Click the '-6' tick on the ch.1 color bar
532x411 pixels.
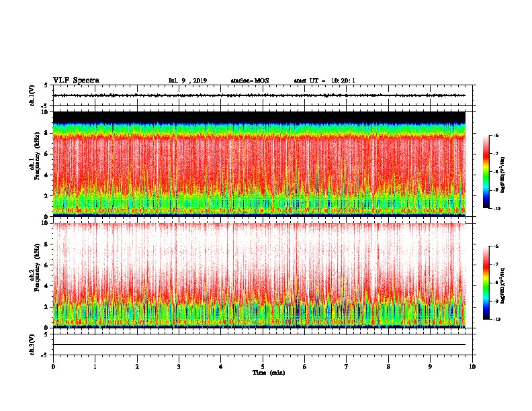tap(496, 135)
